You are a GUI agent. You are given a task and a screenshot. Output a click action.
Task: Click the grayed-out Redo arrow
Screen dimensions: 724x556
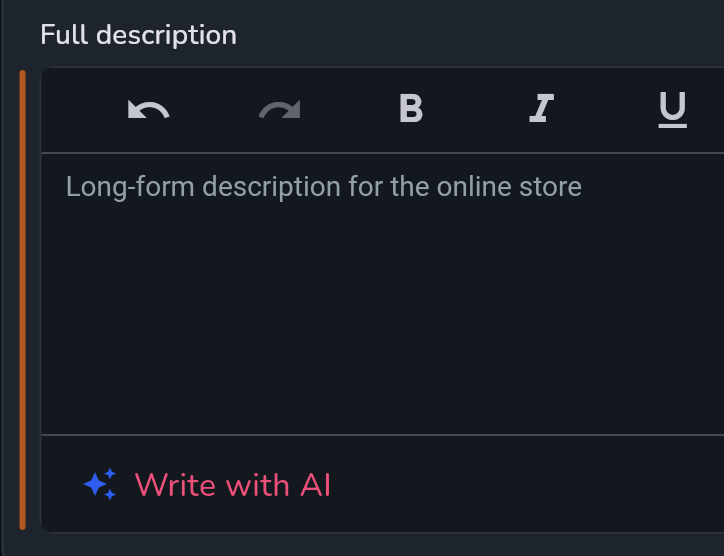pyautogui.click(x=280, y=110)
